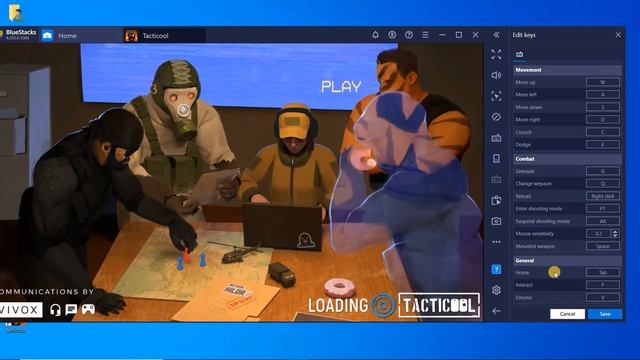This screenshot has width=640, height=360.
Task: Open the notifications bell icon
Action: tap(375, 35)
